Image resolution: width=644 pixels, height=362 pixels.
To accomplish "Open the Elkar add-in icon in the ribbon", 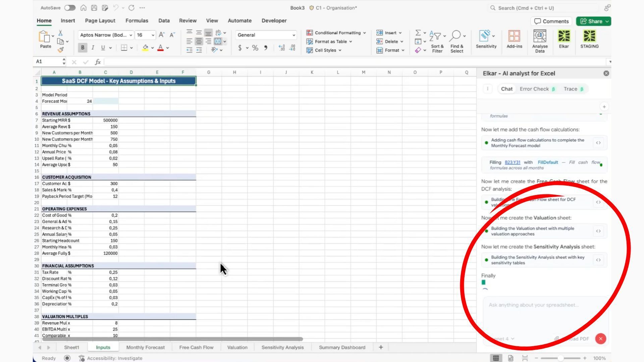I will [x=563, y=39].
